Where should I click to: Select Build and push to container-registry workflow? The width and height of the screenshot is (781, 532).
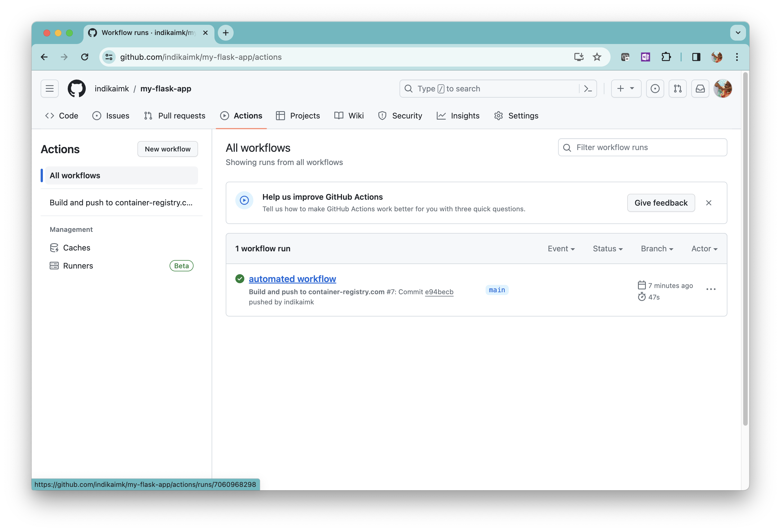(121, 203)
